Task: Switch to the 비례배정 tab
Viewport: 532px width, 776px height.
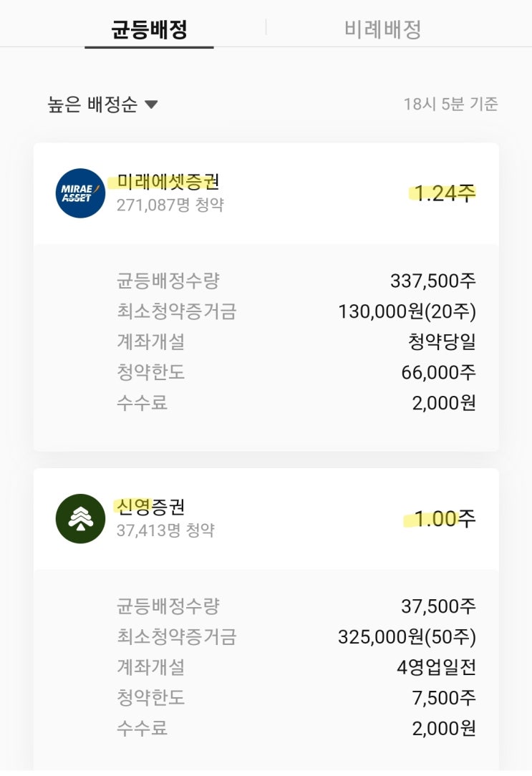Action: pos(382,29)
